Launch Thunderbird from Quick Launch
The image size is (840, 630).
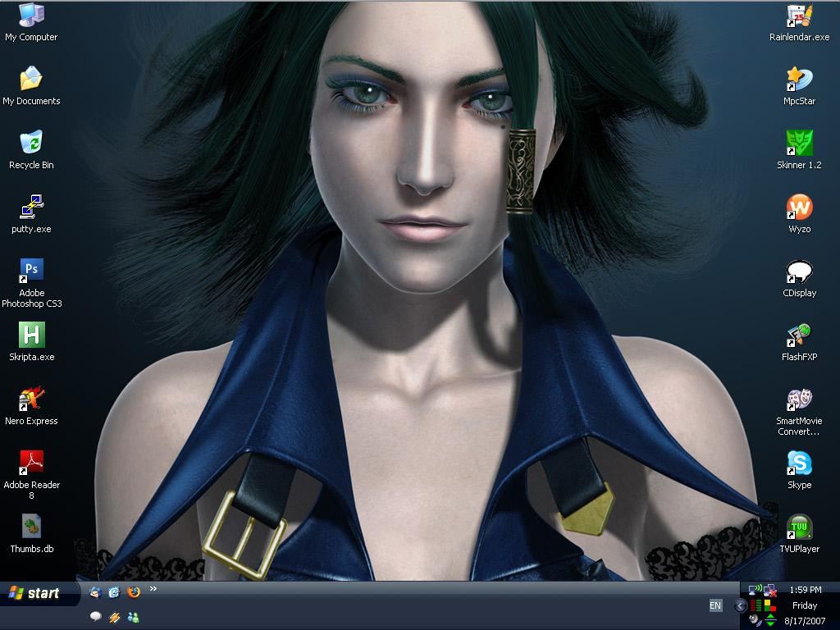coord(96,592)
